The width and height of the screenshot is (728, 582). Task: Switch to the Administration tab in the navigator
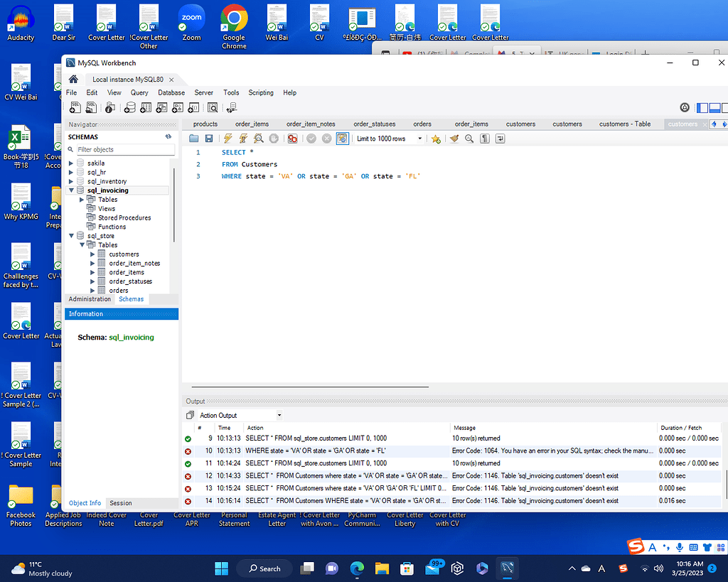point(89,298)
